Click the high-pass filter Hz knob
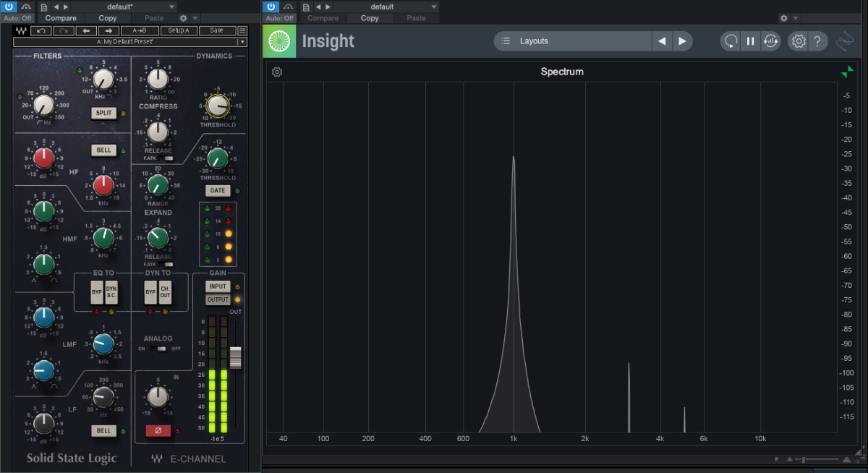 click(x=43, y=106)
